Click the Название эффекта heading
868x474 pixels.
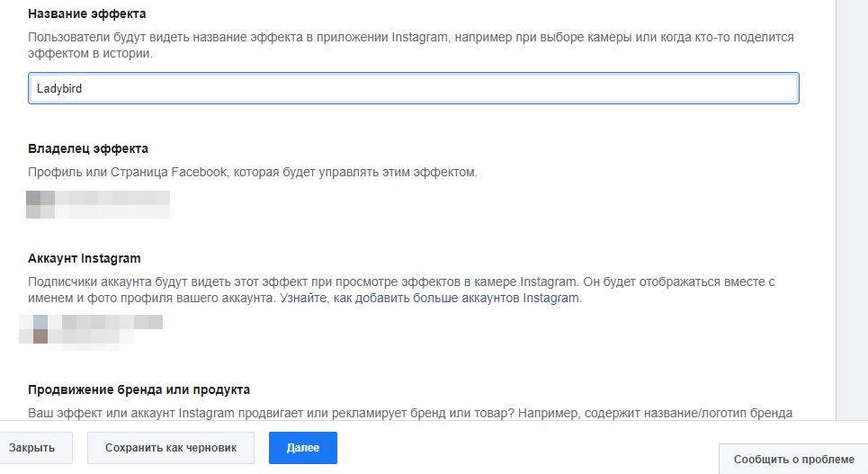87,13
